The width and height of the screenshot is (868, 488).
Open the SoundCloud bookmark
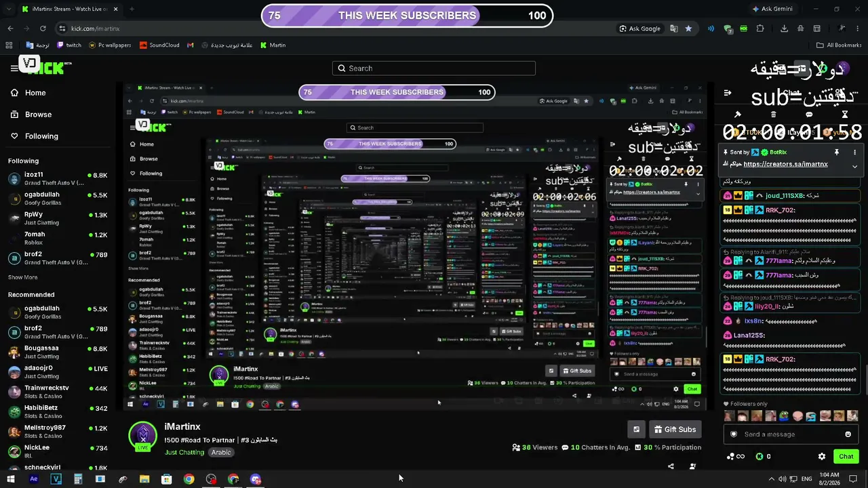[x=159, y=45]
